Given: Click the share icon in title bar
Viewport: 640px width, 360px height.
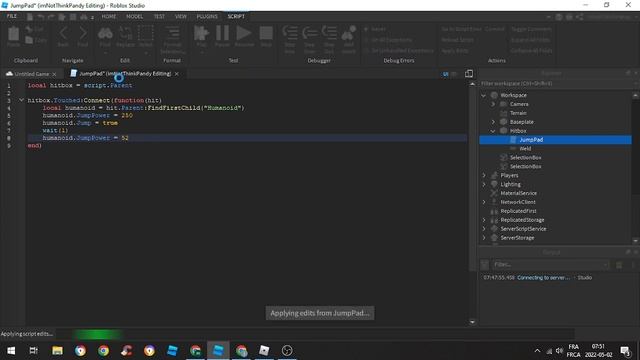Looking at the screenshot, I should click(580, 17).
